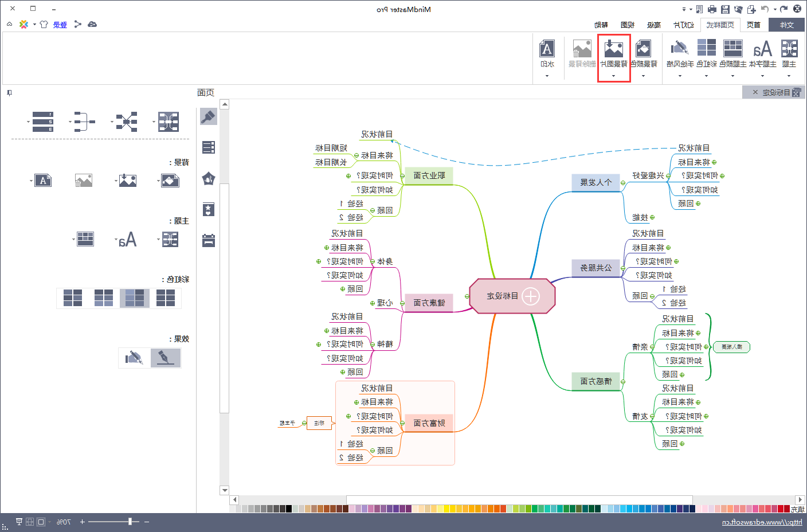Click the fit-page icon in the status bar

[41, 522]
